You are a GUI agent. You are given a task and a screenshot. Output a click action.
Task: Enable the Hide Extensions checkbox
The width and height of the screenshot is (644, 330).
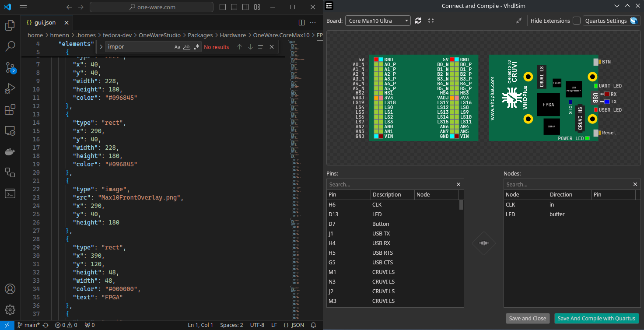coord(577,21)
